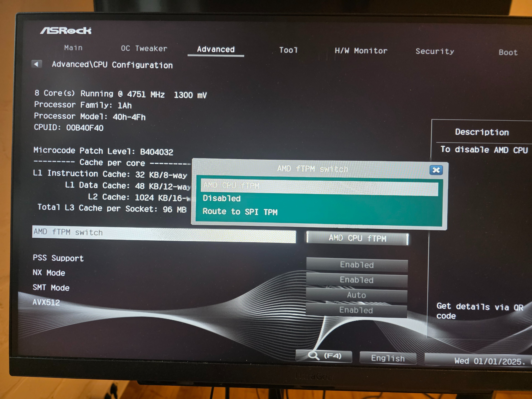Switch to the Main tab
The image size is (532, 399).
(x=73, y=48)
